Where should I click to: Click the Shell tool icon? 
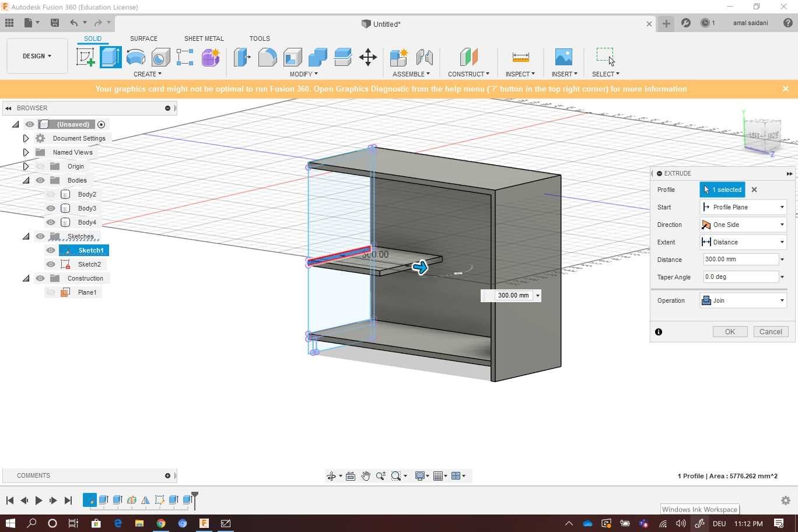pyautogui.click(x=292, y=57)
